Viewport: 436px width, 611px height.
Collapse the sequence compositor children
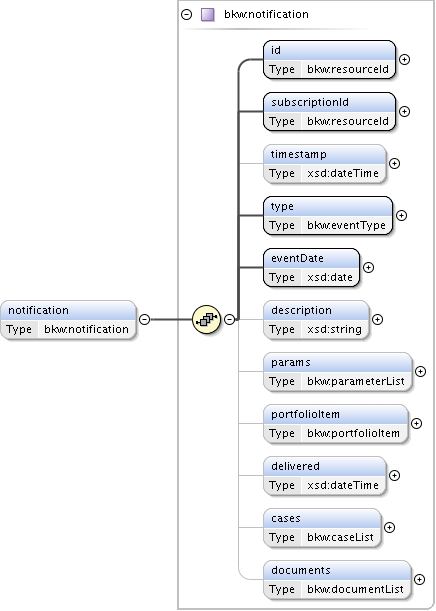pyautogui.click(x=230, y=320)
